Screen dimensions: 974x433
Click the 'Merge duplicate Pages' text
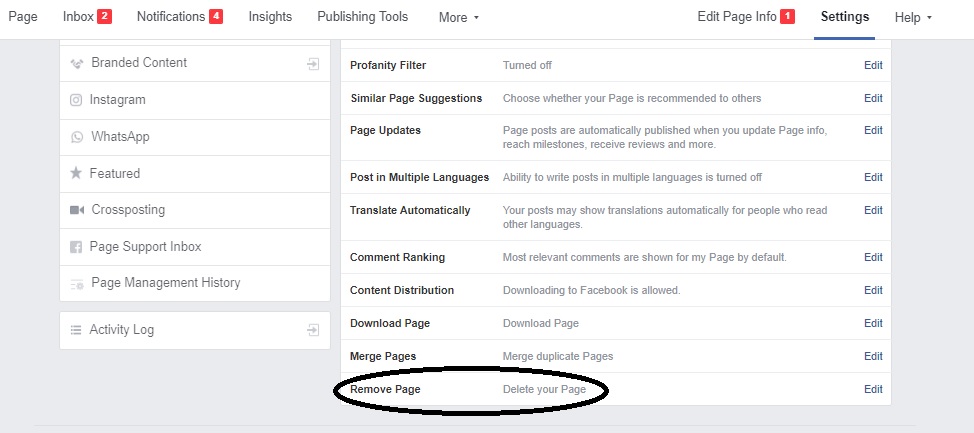(558, 357)
